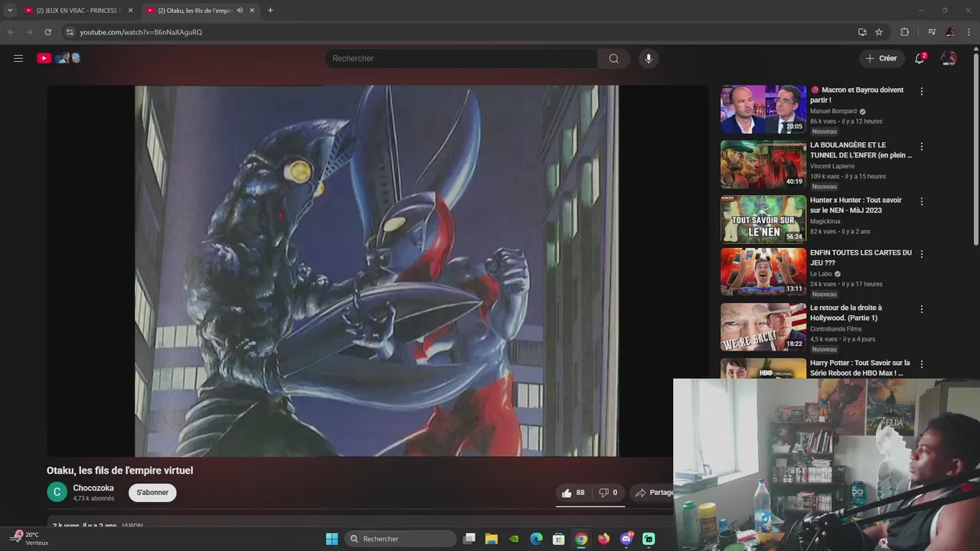Open the Chocozoka channel avatar

click(57, 492)
